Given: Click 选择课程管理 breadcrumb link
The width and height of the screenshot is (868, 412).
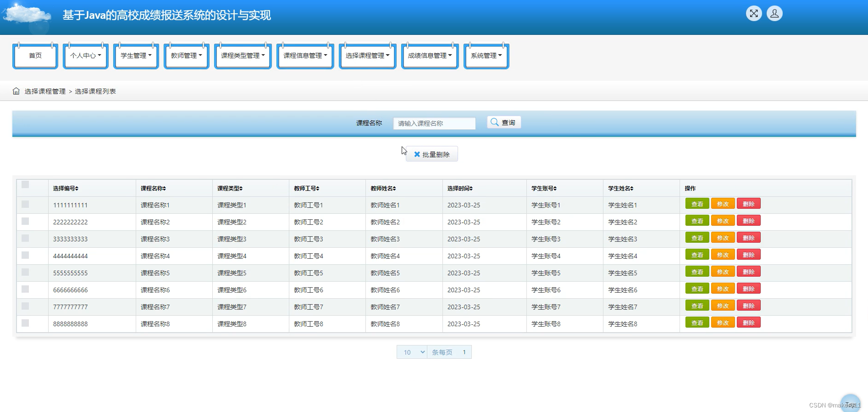Looking at the screenshot, I should point(45,91).
